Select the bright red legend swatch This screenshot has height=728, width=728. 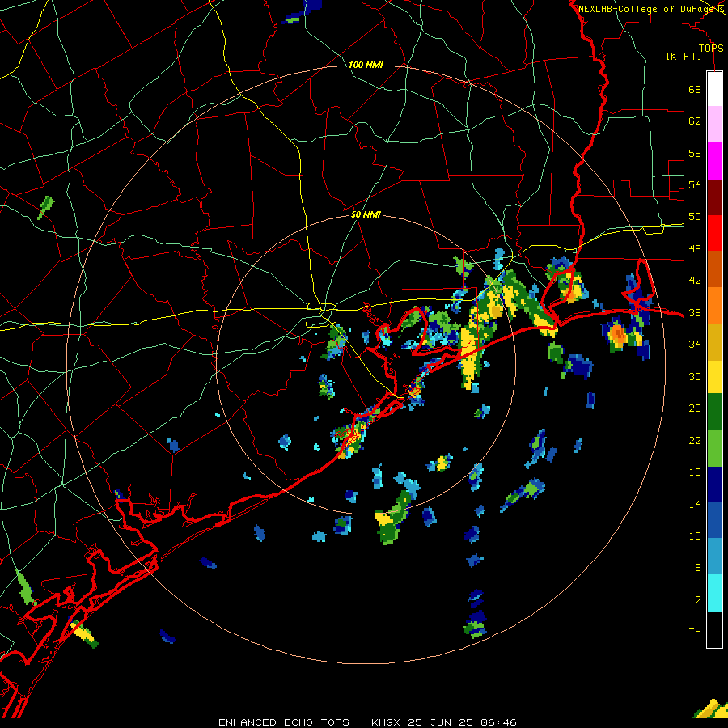click(714, 233)
